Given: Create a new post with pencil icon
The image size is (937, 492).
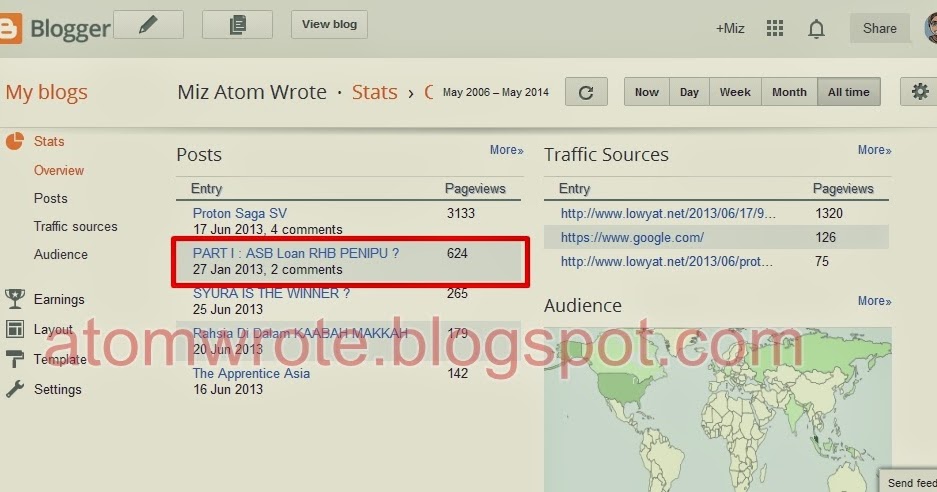Looking at the screenshot, I should pos(148,25).
